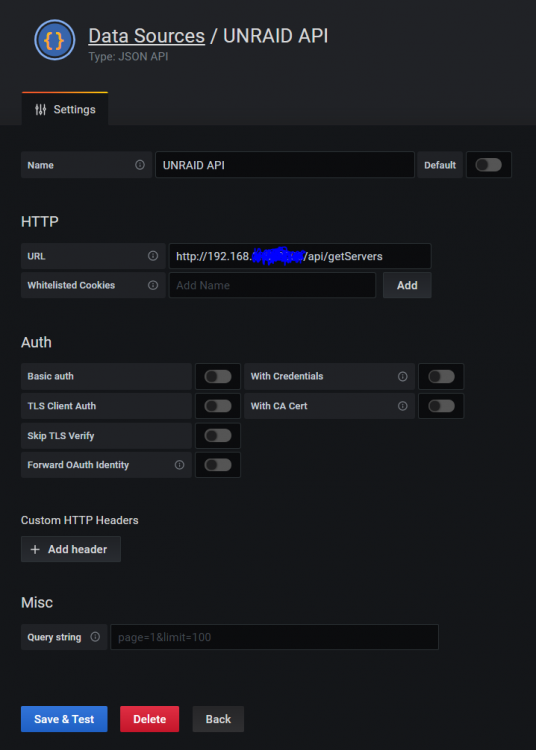536x750 pixels.
Task: Click the Auth section heading
Action: [x=36, y=342]
